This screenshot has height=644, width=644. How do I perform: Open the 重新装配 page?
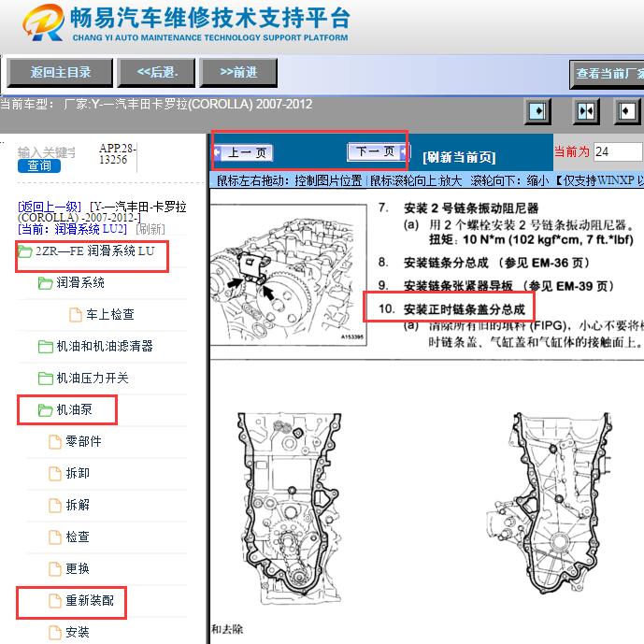(90, 600)
